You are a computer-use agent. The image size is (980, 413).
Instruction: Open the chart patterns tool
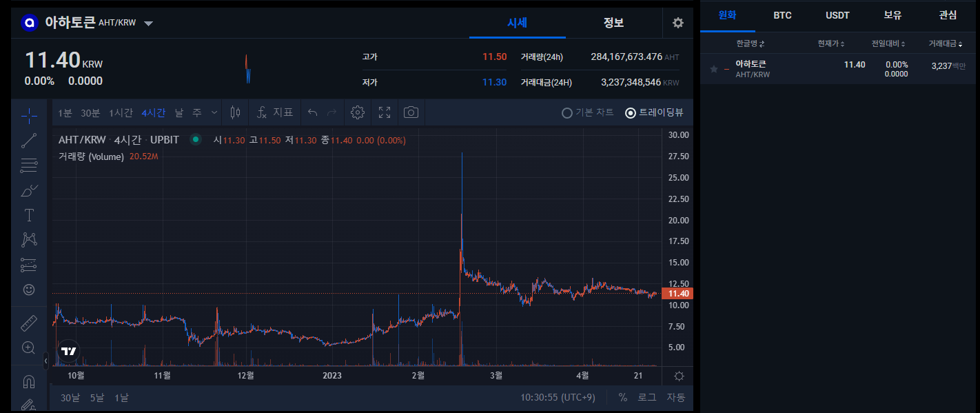pyautogui.click(x=29, y=240)
